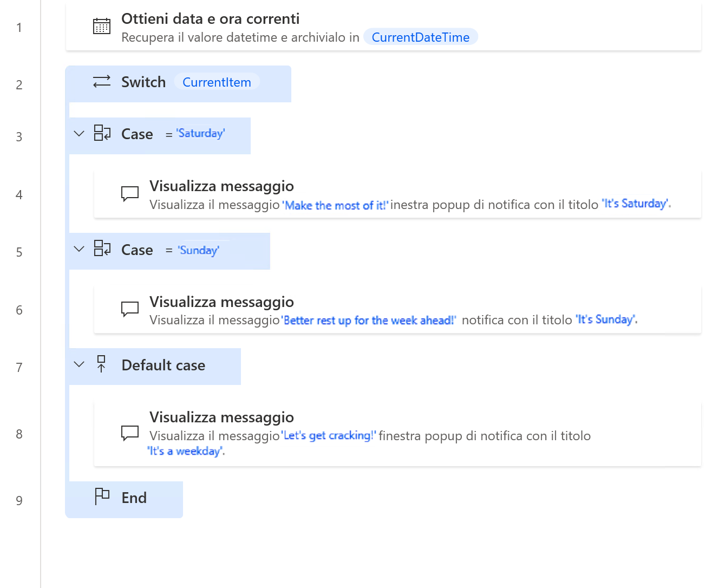Click the message bubble icon on step 8
This screenshot has width=718, height=588.
(x=130, y=433)
